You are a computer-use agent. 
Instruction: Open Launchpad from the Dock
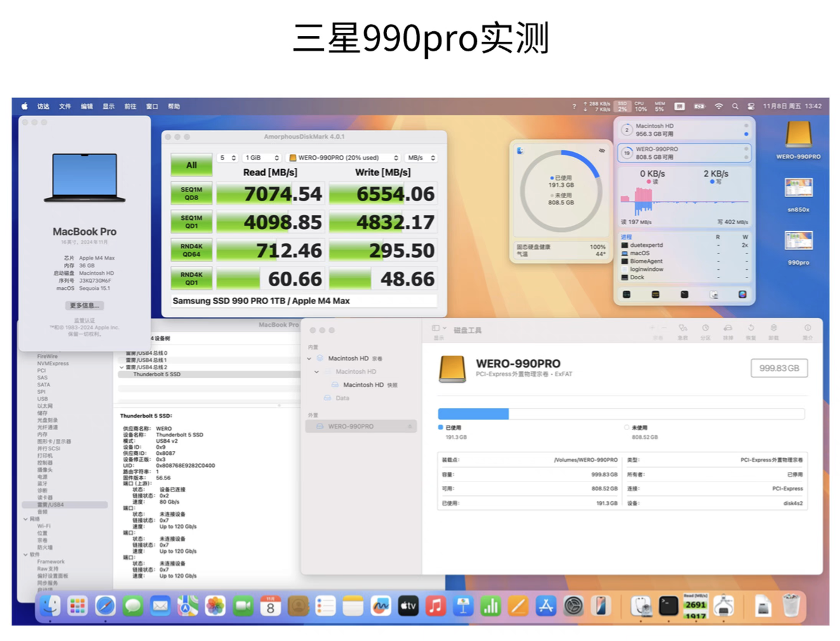[77, 606]
